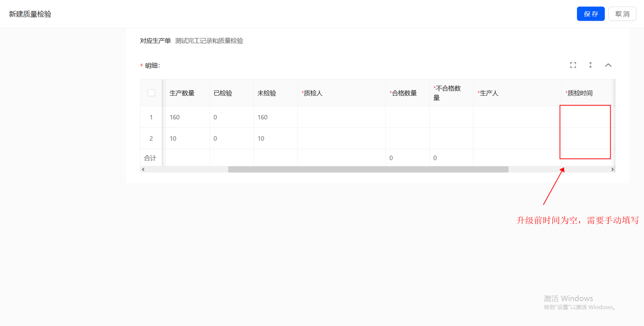Click the 160 value under 生产数量
Screen dimensions: 644x326
point(175,117)
